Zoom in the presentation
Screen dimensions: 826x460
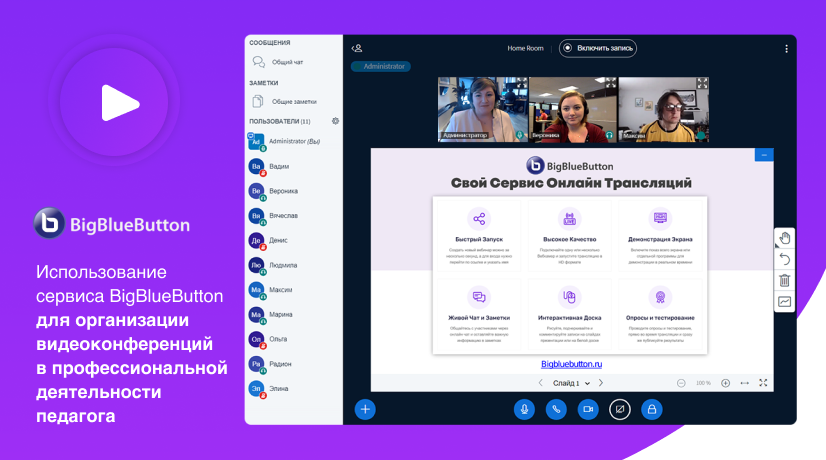(x=725, y=383)
